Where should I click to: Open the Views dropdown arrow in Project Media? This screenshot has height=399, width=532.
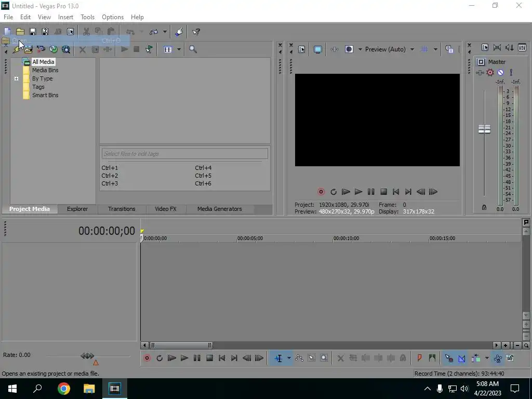(x=179, y=49)
